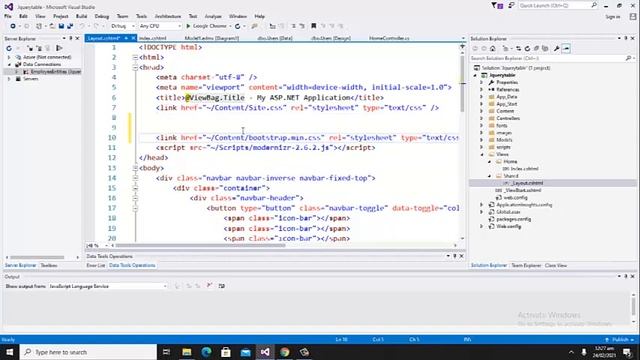
Task: Click the Windows taskbar search box
Action: click(x=88, y=352)
